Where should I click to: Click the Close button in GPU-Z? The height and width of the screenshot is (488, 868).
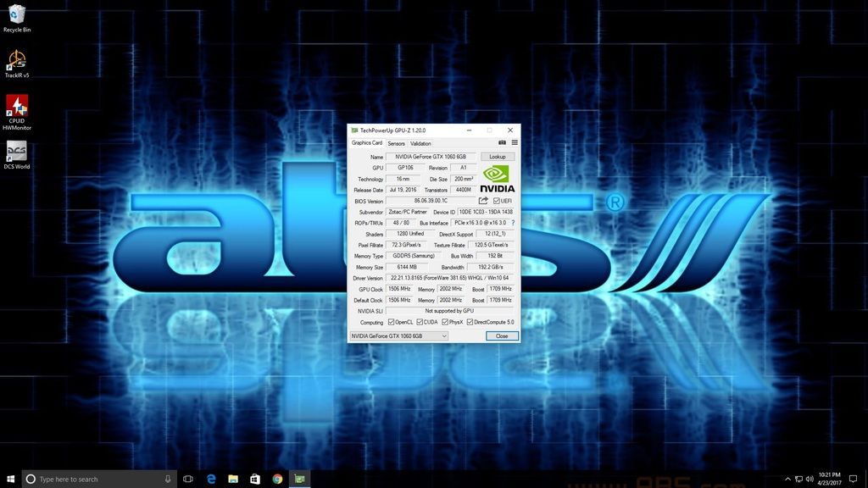(x=501, y=335)
